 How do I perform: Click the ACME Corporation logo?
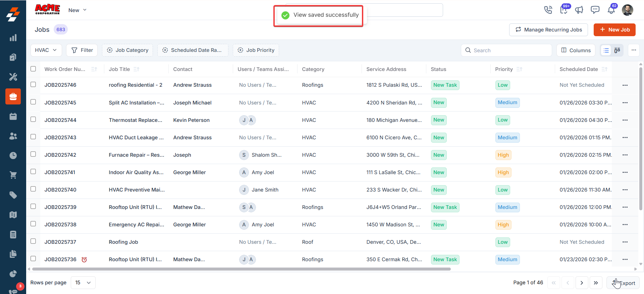coord(47,9)
